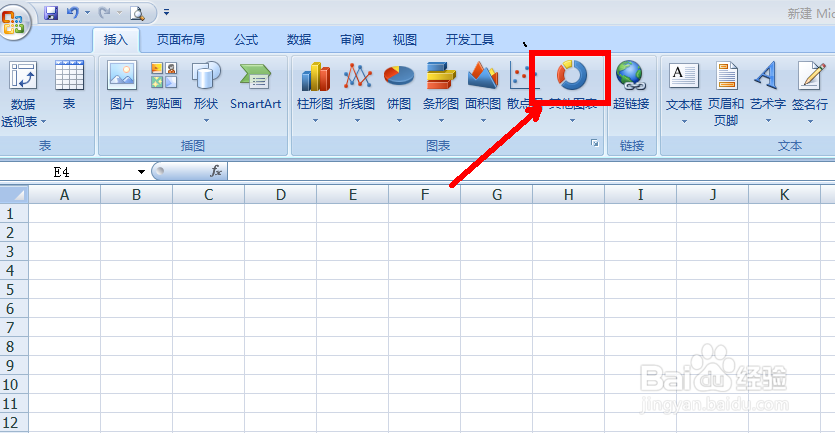835x433 pixels.
Task: Open the 页面布局 tab
Action: coord(181,40)
